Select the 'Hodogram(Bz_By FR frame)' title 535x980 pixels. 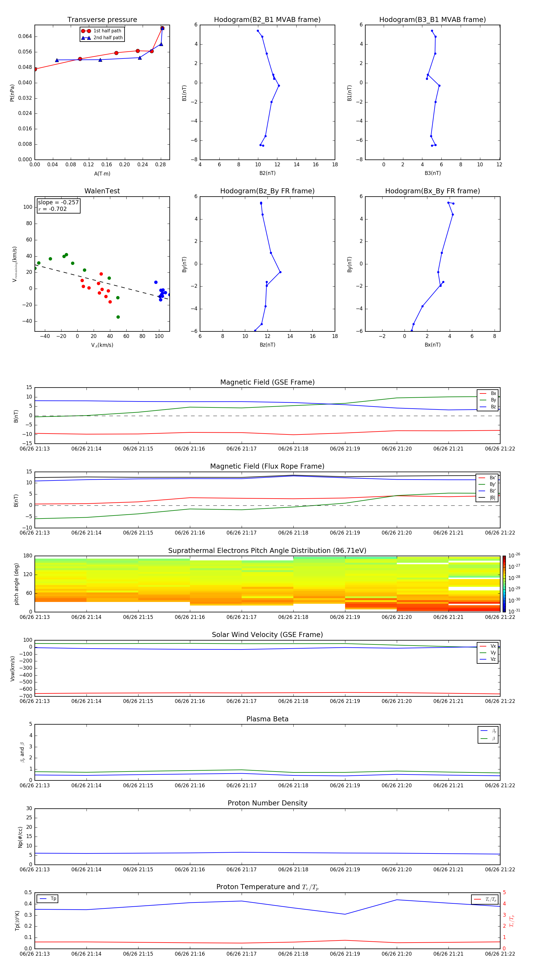click(267, 191)
